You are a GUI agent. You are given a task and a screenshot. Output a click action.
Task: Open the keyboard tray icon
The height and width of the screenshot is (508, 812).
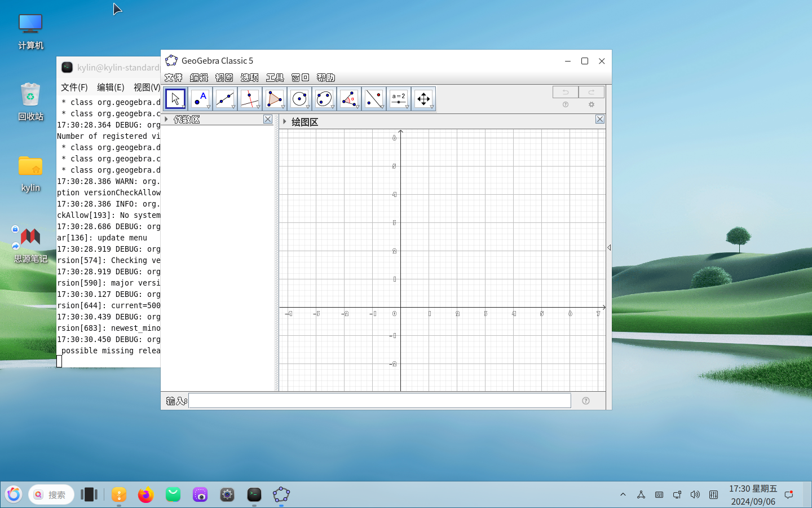[x=659, y=495]
